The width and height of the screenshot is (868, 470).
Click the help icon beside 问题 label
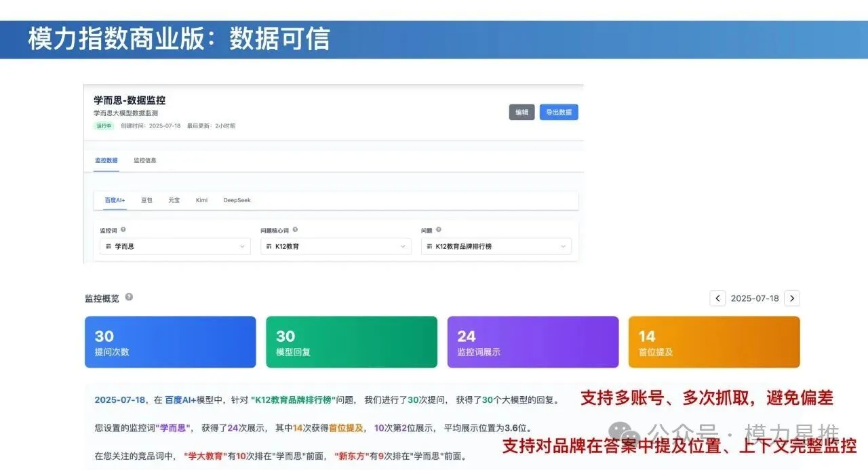coord(438,229)
